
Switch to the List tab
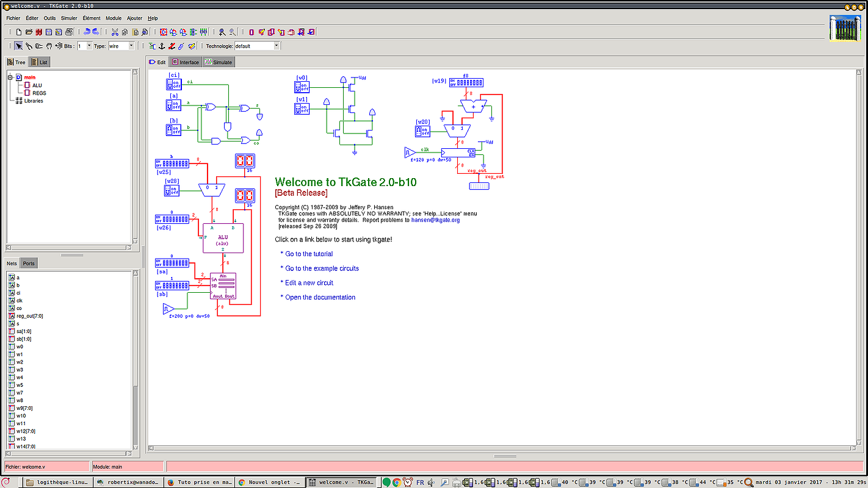pos(40,62)
